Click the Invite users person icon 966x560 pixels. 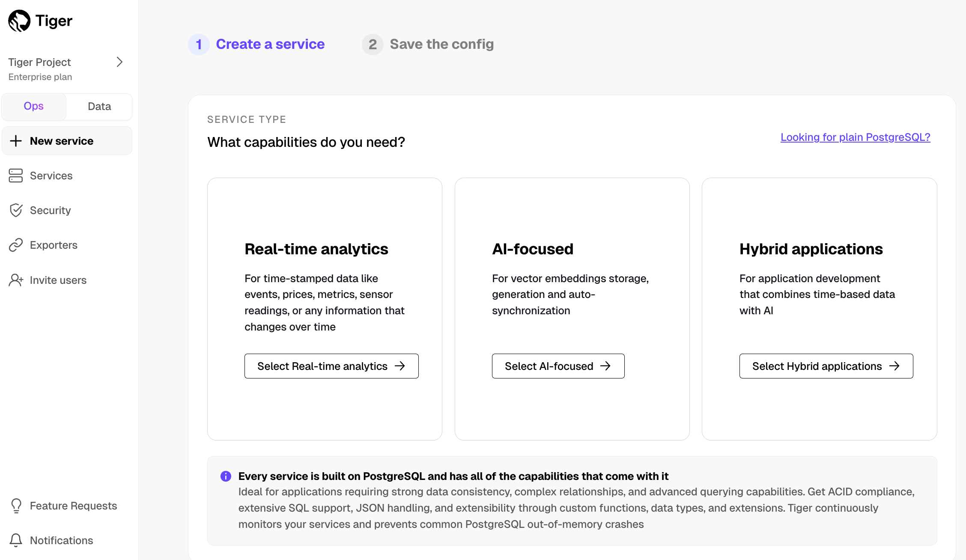(16, 280)
